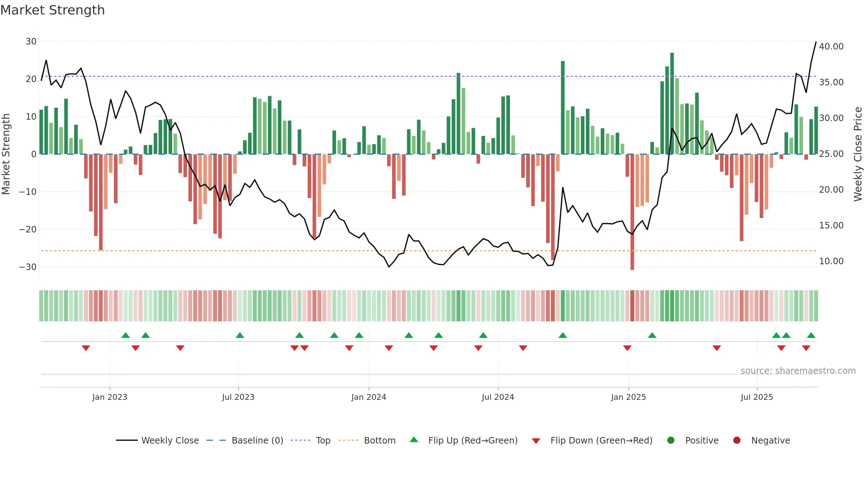Click the −10 tick on left axis
The image size is (868, 488).
click(28, 192)
